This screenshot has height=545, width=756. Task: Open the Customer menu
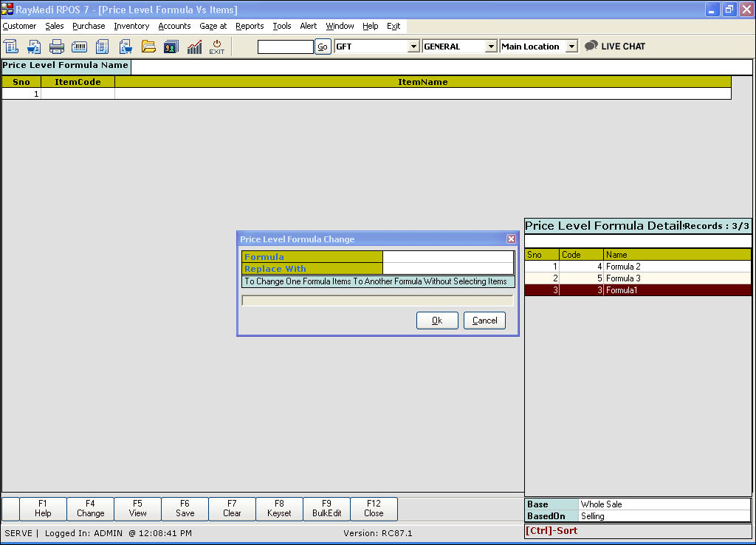[19, 26]
